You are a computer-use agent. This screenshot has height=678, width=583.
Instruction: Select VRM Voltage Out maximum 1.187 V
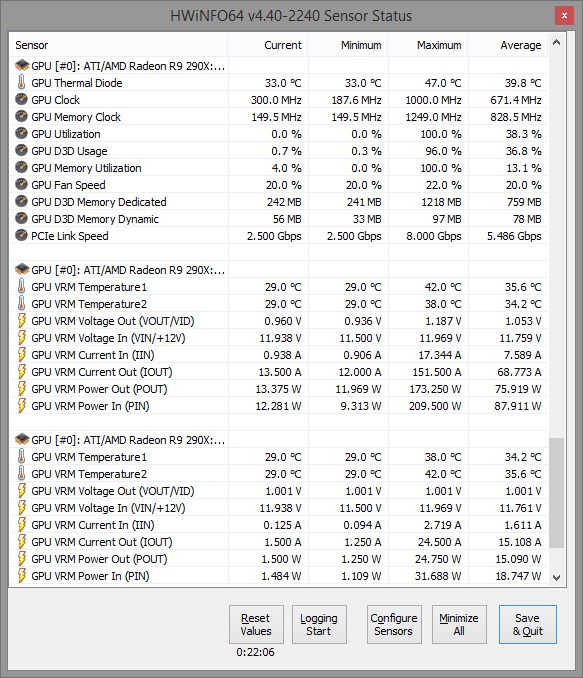coord(443,321)
